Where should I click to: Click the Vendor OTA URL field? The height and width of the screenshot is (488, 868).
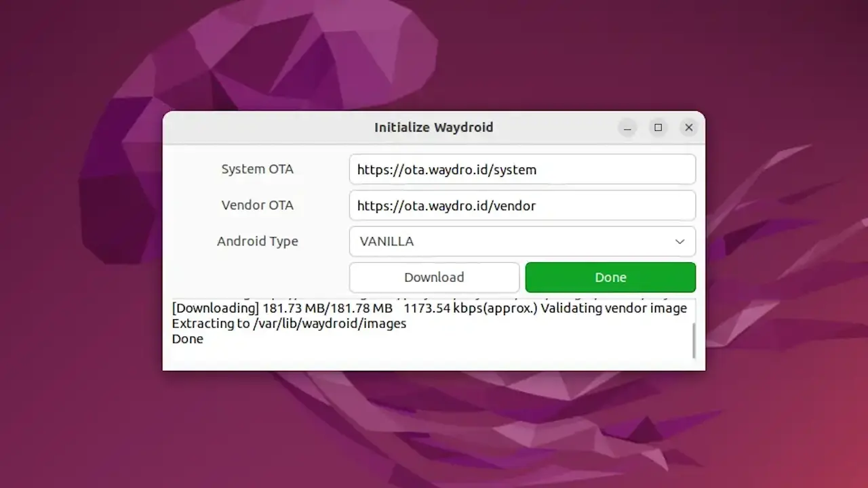pos(522,205)
